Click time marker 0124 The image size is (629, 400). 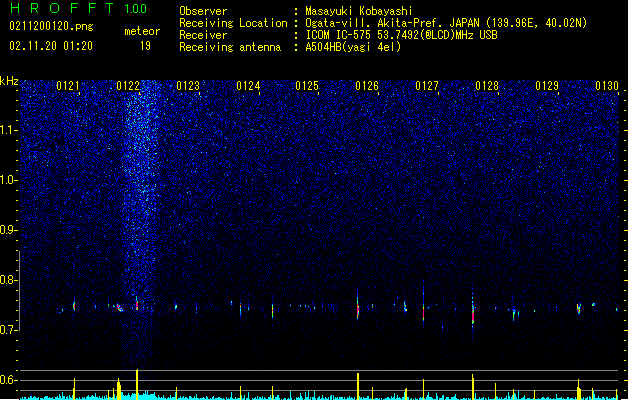248,86
